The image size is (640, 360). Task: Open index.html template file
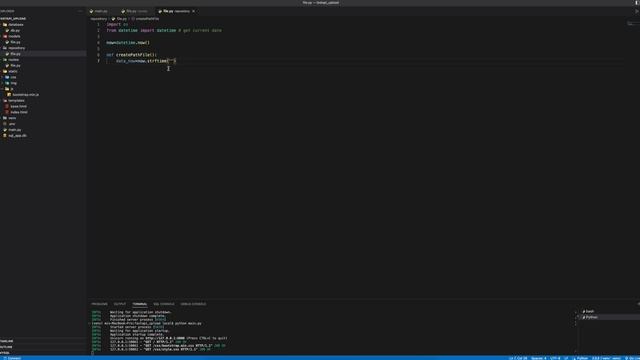[x=19, y=112]
